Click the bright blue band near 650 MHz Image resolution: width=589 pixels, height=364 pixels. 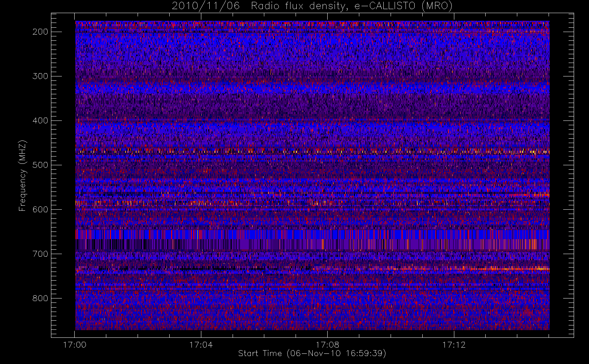[312, 234]
